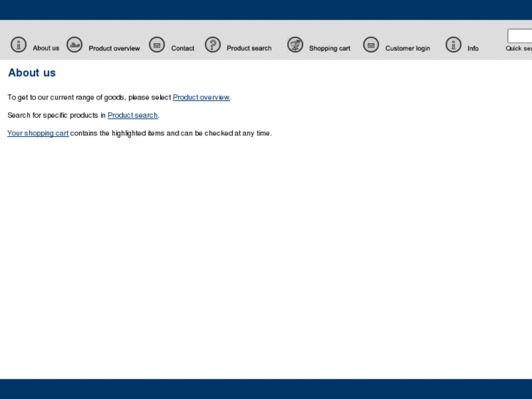532x399 pixels.
Task: Open the About us menu item
Action: point(46,48)
